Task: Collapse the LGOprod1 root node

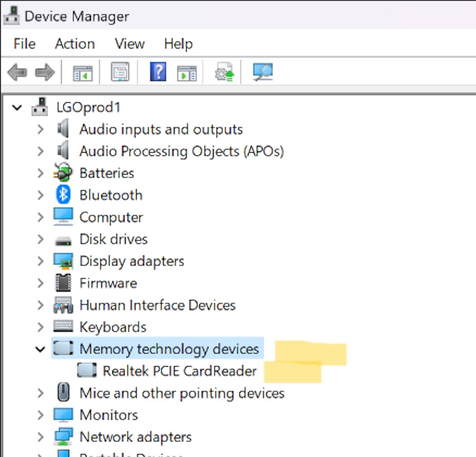Action: coord(18,107)
